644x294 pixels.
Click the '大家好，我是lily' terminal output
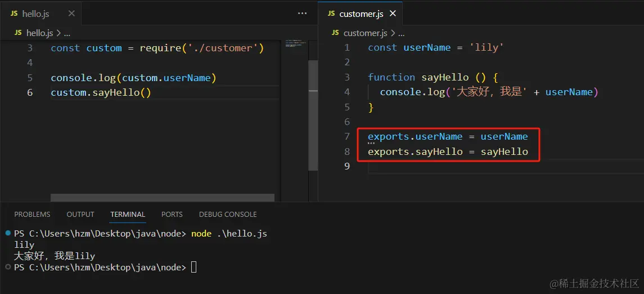tap(54, 256)
